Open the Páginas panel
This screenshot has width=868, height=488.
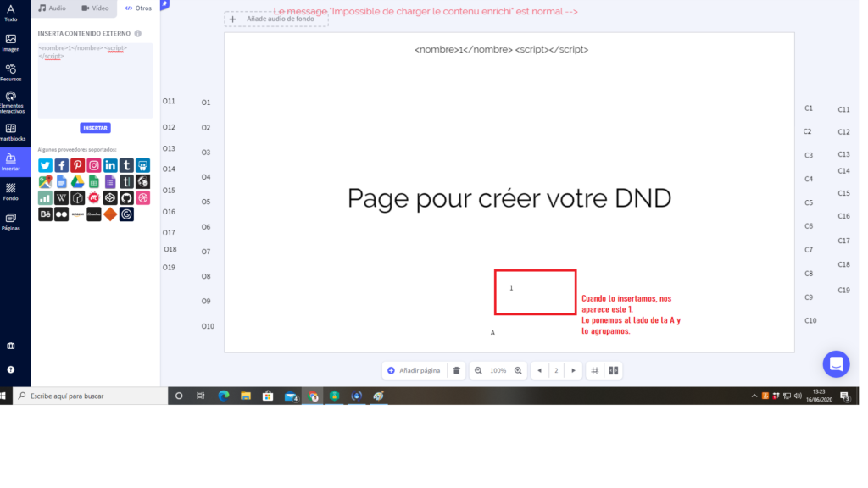coord(11,221)
